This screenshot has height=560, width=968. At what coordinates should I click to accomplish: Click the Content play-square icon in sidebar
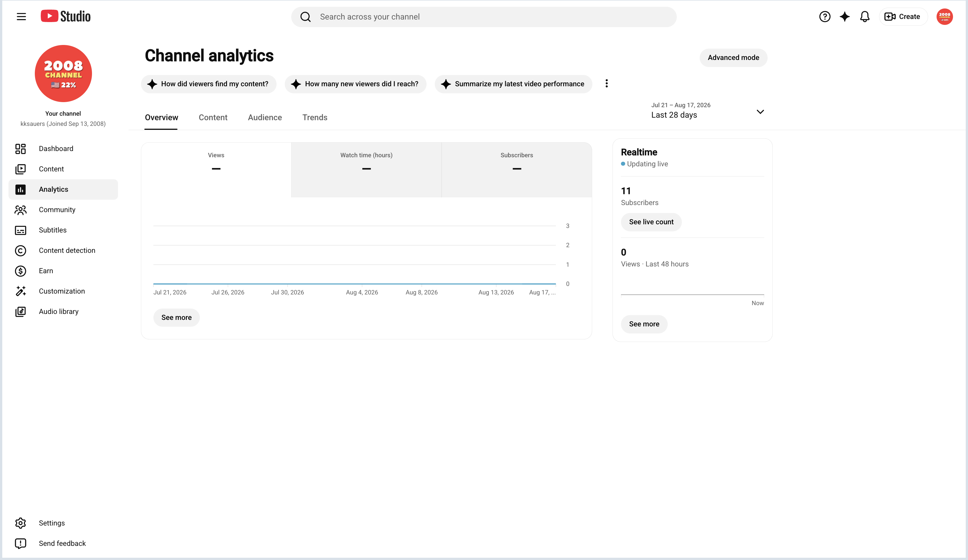[20, 169]
